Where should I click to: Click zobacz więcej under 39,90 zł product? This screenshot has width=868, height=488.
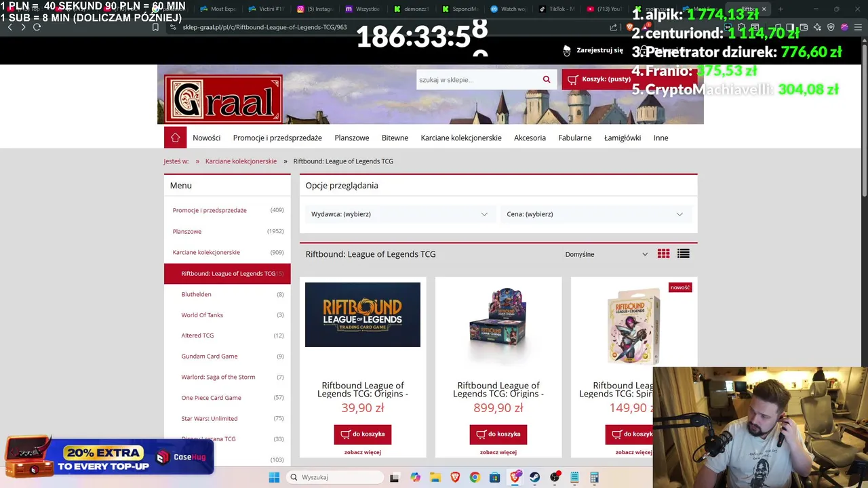tap(363, 452)
